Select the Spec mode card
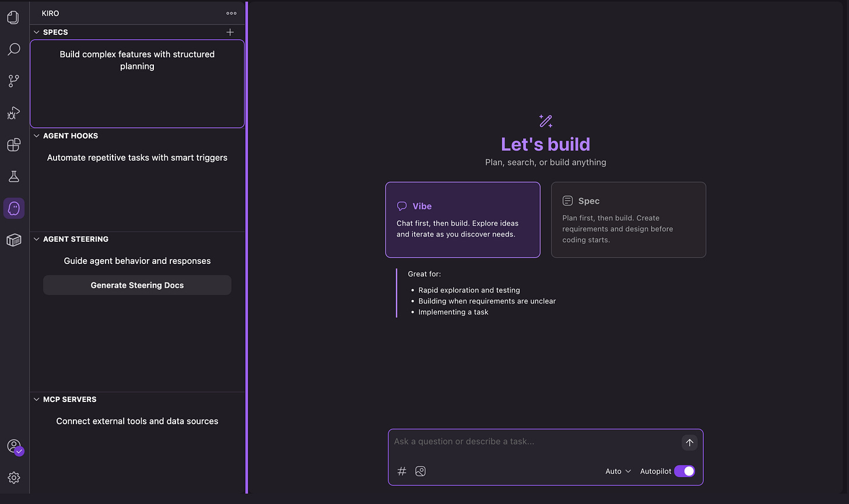Image resolution: width=849 pixels, height=504 pixels. click(629, 220)
